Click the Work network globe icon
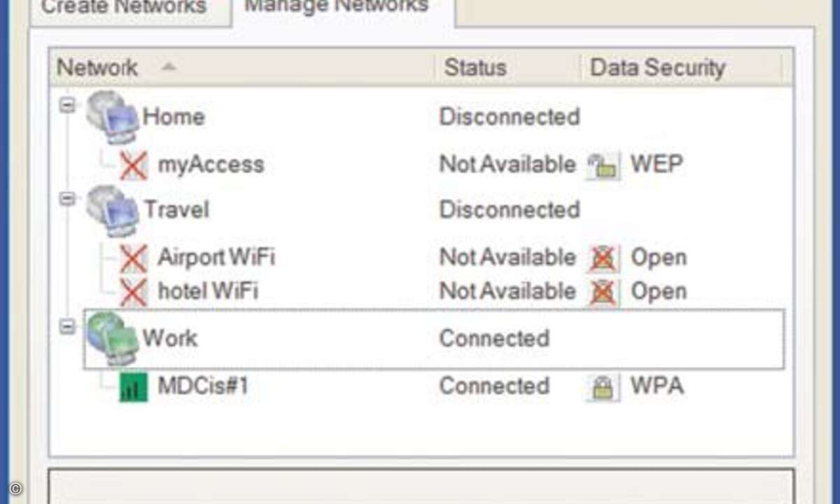This screenshot has width=840, height=504. point(112,338)
